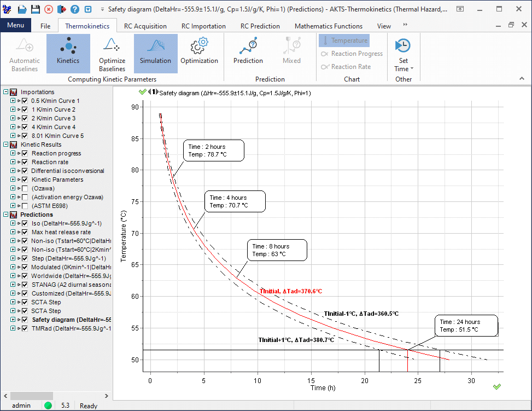
Task: Click the blue Menu button
Action: coord(15,26)
